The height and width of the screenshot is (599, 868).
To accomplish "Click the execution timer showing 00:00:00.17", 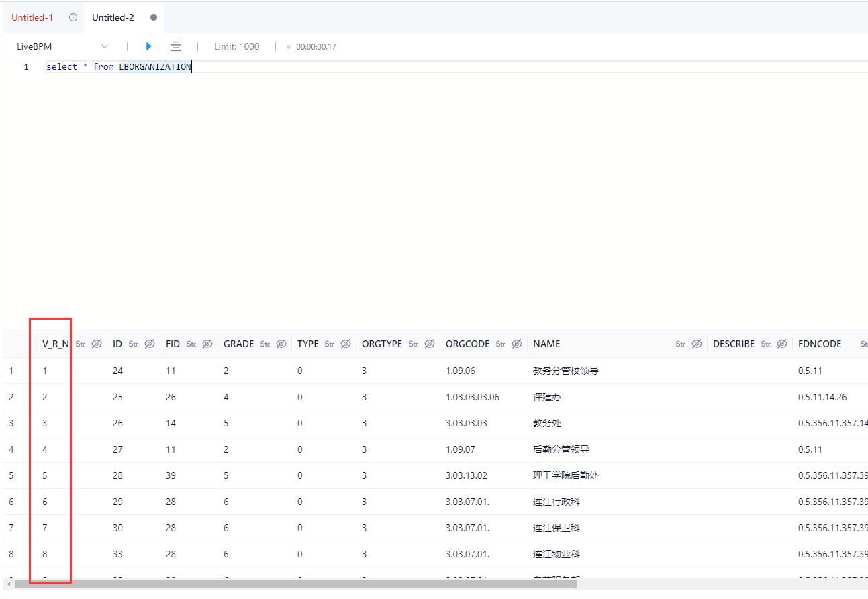I will coord(315,46).
